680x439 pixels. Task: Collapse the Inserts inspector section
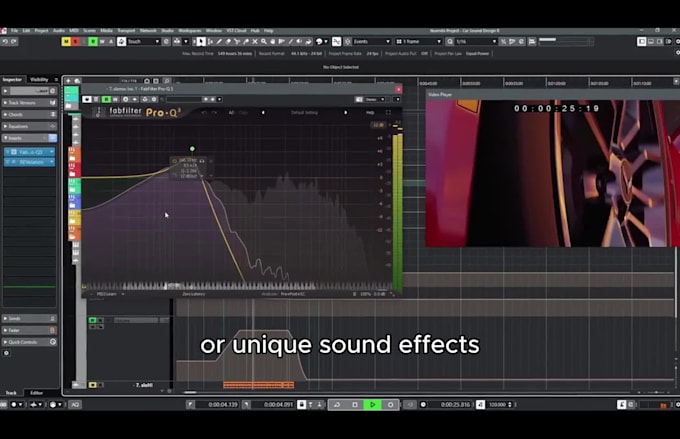pyautogui.click(x=29, y=138)
